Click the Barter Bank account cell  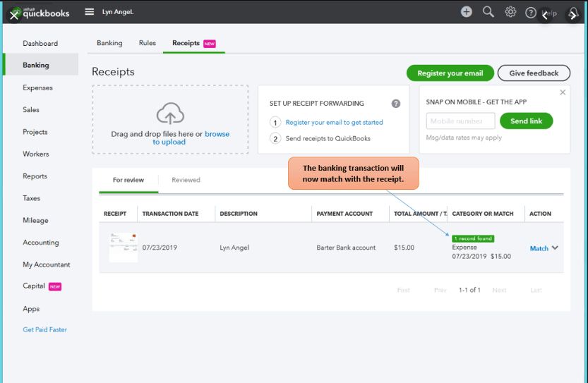point(346,248)
